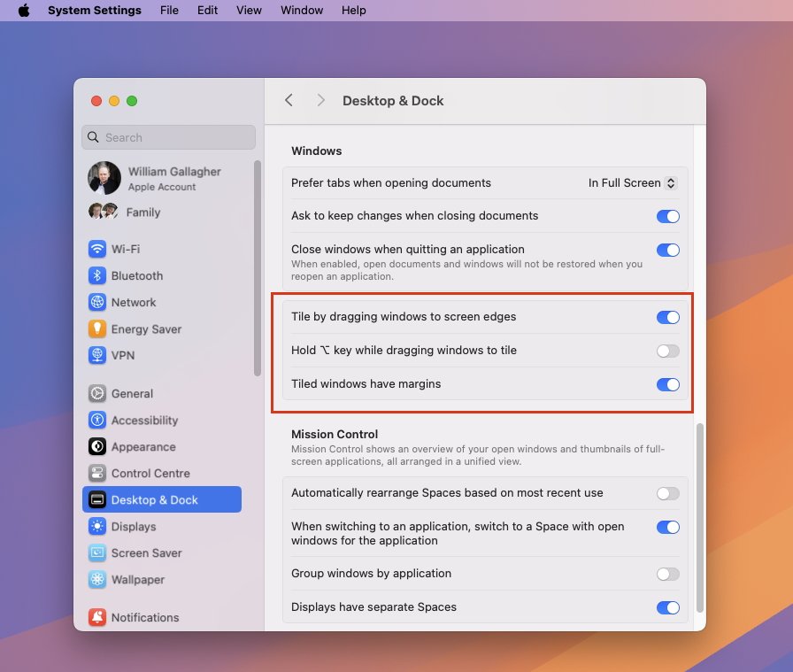Enable Hold Option key while dragging to tile
The height and width of the screenshot is (672, 793).
(x=667, y=351)
